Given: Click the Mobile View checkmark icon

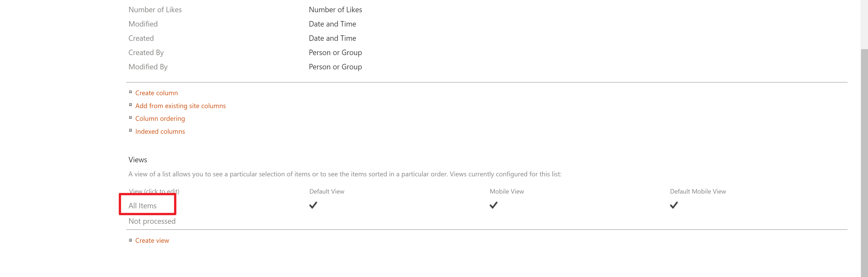Looking at the screenshot, I should coord(493,205).
